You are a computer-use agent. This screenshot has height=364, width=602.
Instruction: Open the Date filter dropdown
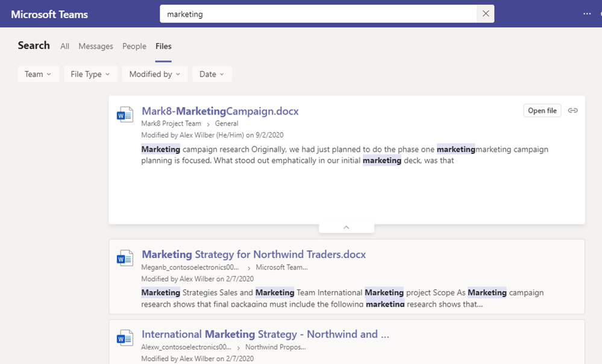point(212,74)
